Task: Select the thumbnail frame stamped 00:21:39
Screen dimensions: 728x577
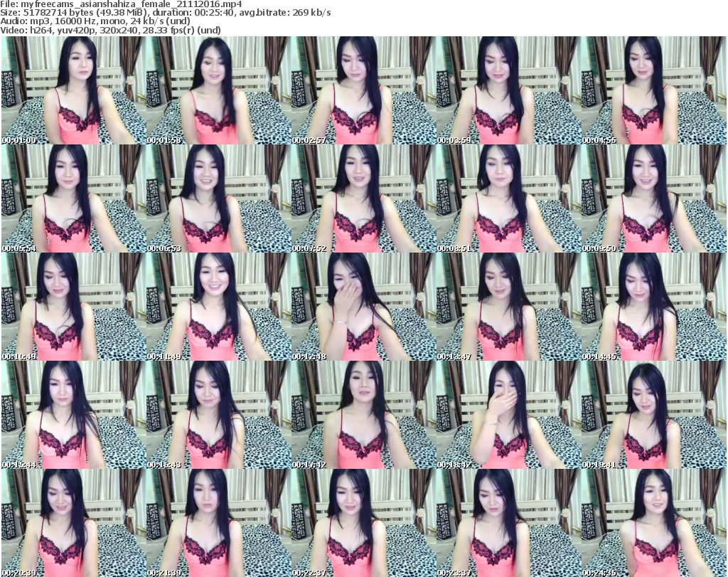Action: click(219, 523)
